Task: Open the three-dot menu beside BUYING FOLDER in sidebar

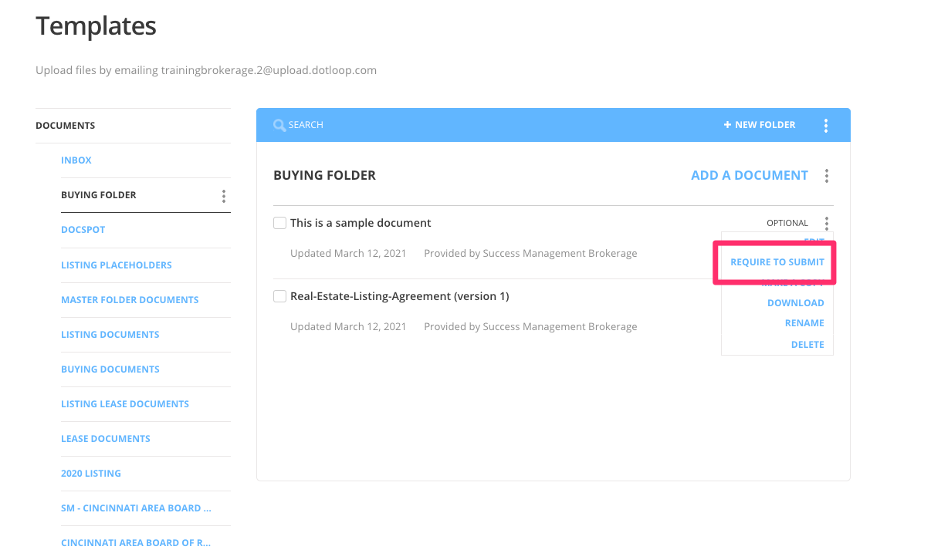Action: point(223,195)
